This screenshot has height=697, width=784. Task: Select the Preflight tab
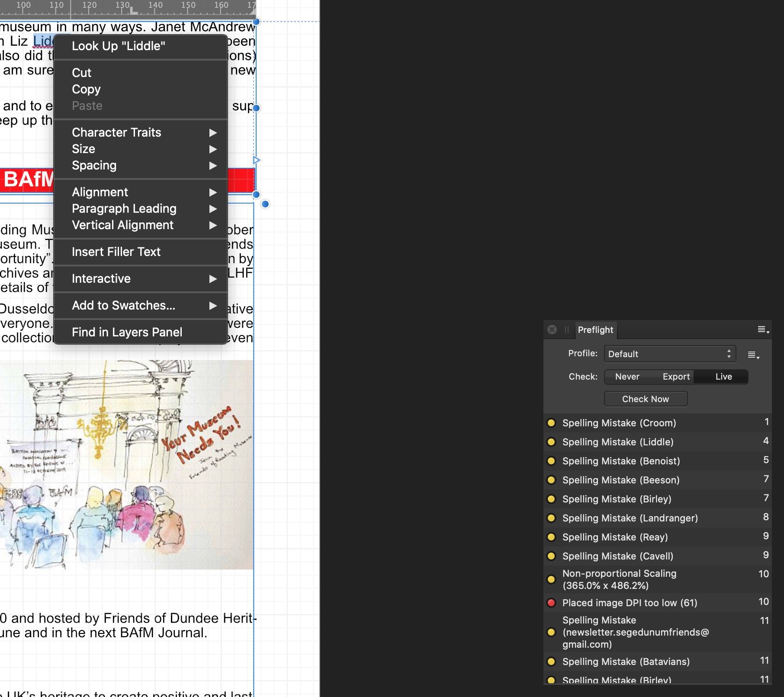[x=595, y=330]
